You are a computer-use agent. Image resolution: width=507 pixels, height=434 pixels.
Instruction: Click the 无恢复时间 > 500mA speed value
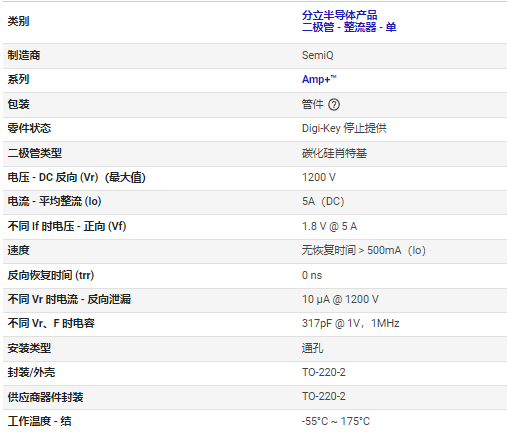coord(364,250)
